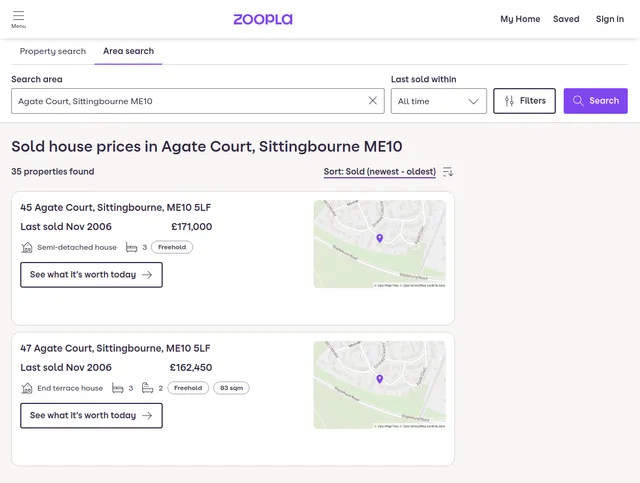Expand the Last sold within dropdown

click(438, 101)
